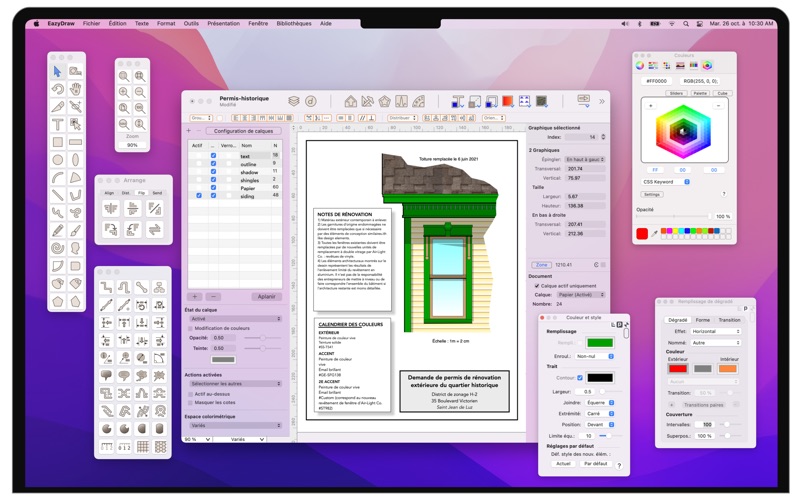Click the swap arrows icon in Arrange

point(155,230)
